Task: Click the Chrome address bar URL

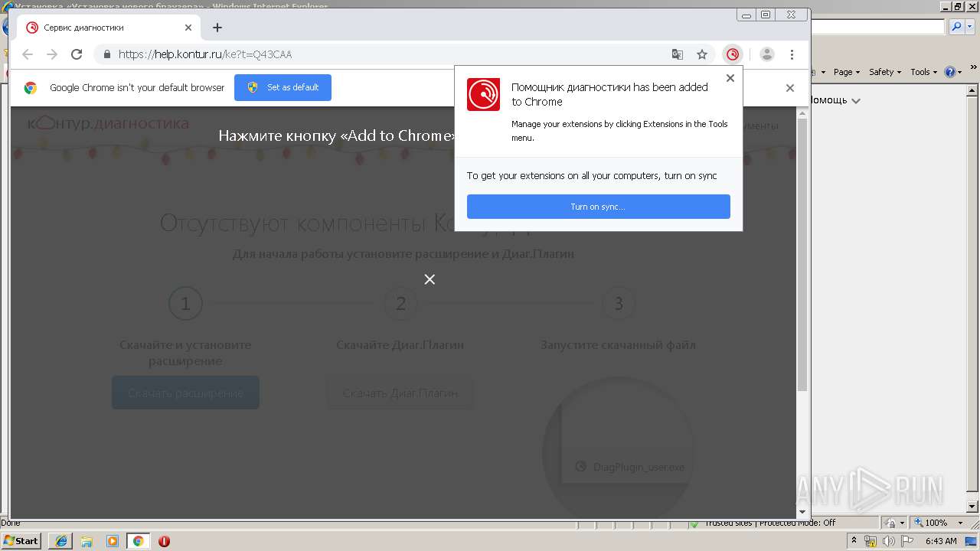Action: click(x=205, y=54)
